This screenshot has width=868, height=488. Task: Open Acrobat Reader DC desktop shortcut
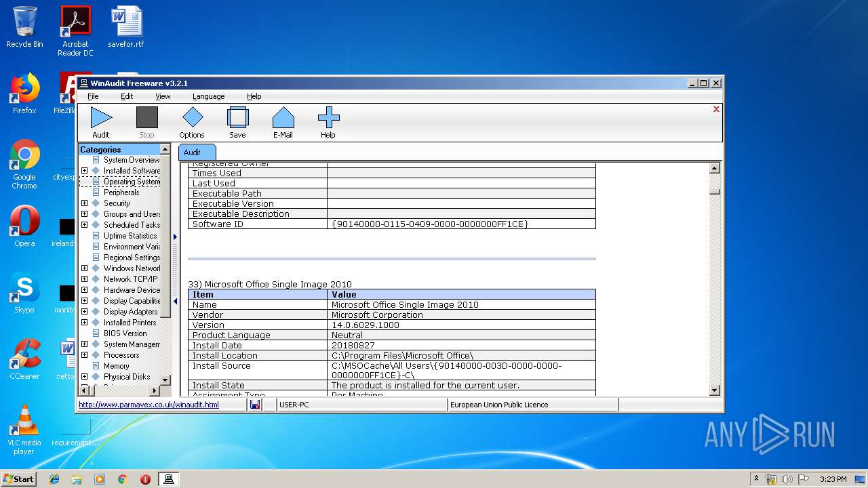75,31
